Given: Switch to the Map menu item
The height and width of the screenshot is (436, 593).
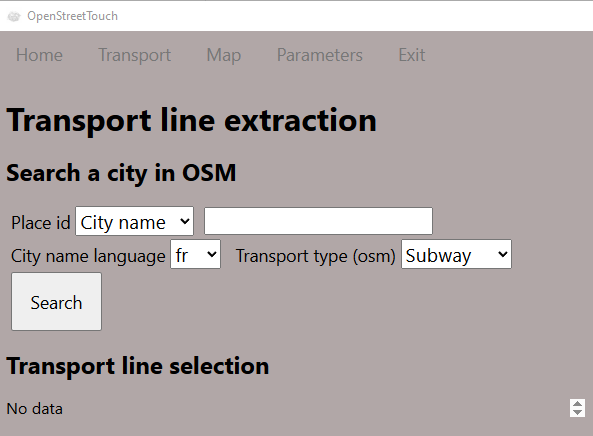Looking at the screenshot, I should [224, 55].
